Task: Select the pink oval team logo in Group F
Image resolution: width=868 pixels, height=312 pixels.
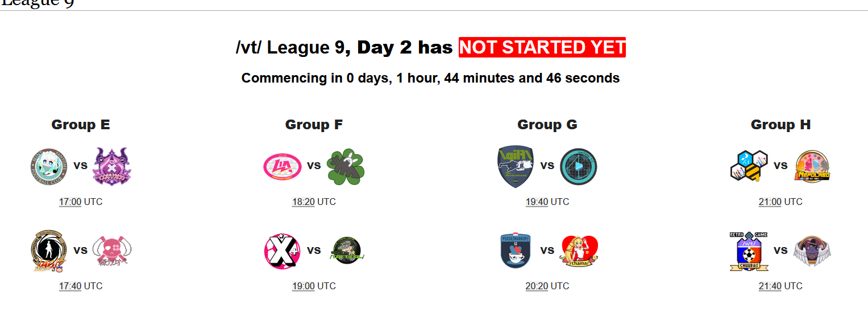Action: 283,167
